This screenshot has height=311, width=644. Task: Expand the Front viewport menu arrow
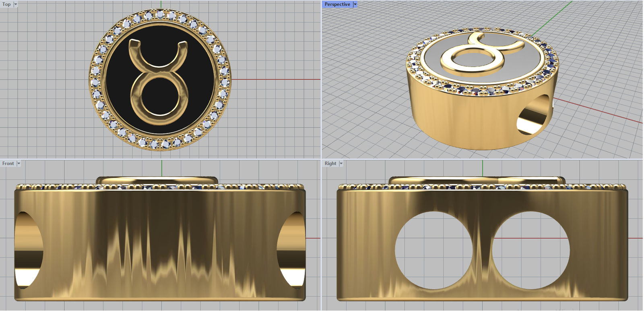click(x=19, y=164)
